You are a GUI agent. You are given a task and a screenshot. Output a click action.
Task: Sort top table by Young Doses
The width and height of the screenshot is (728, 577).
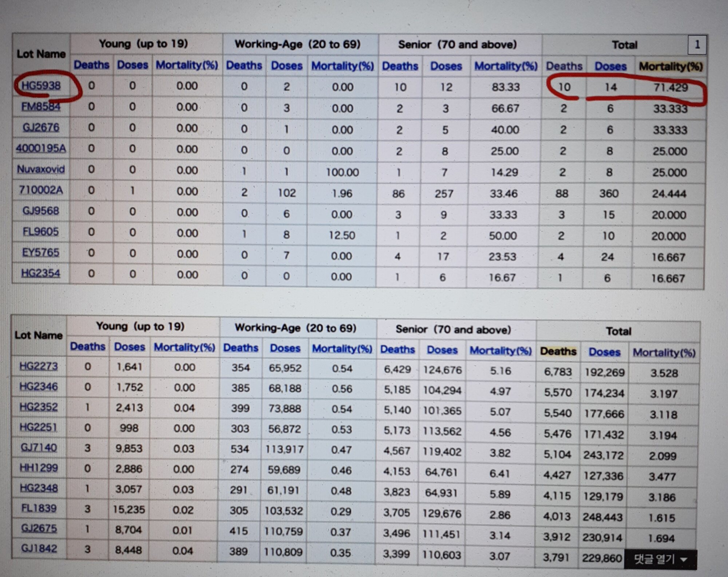point(132,65)
